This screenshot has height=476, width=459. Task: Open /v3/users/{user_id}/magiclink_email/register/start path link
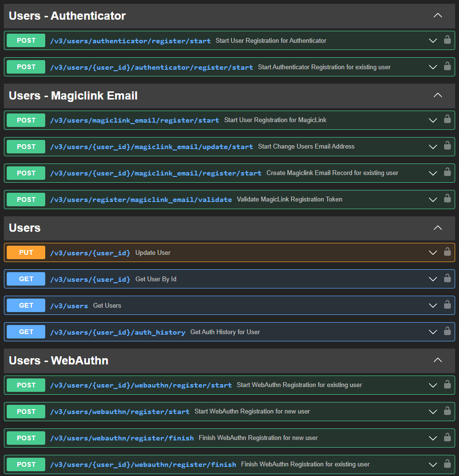click(x=156, y=174)
